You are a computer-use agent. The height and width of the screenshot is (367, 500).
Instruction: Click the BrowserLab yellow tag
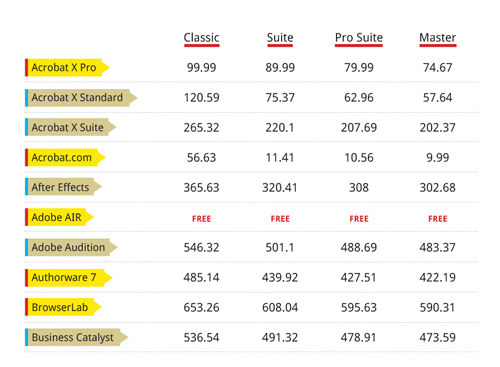point(63,307)
